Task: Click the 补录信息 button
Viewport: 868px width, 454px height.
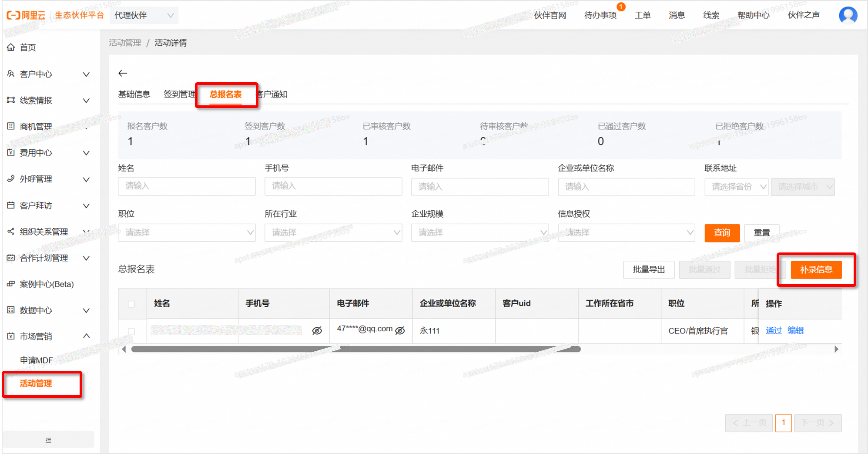Action: tap(816, 270)
